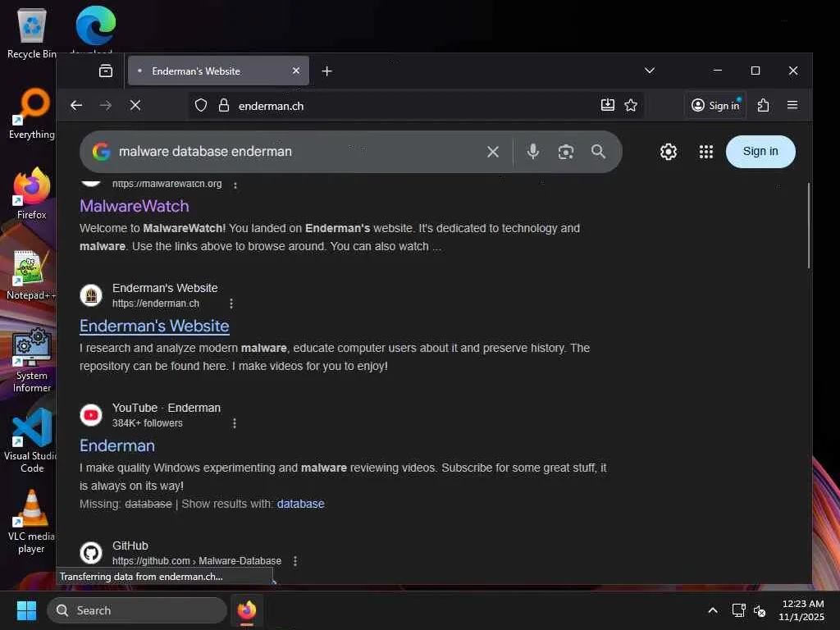Screen dimensions: 840x630
Task: Click the Firefox taskbar icon
Action: [x=247, y=610]
